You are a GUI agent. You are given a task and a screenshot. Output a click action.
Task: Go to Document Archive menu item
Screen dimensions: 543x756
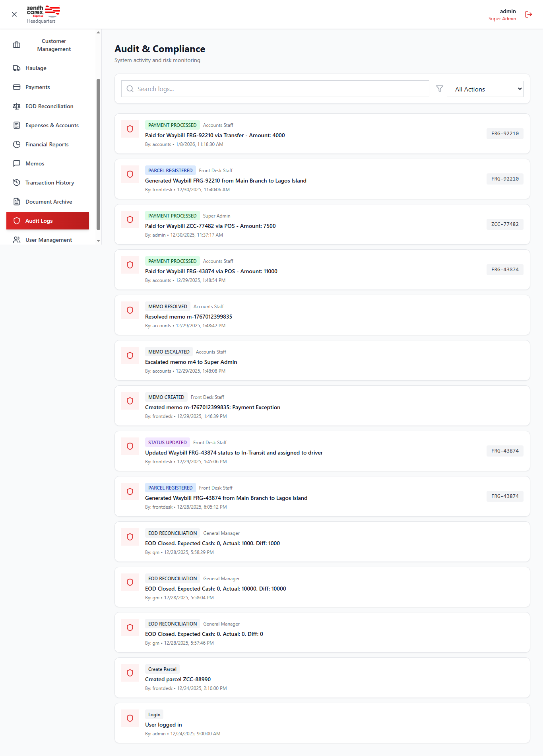pos(48,202)
